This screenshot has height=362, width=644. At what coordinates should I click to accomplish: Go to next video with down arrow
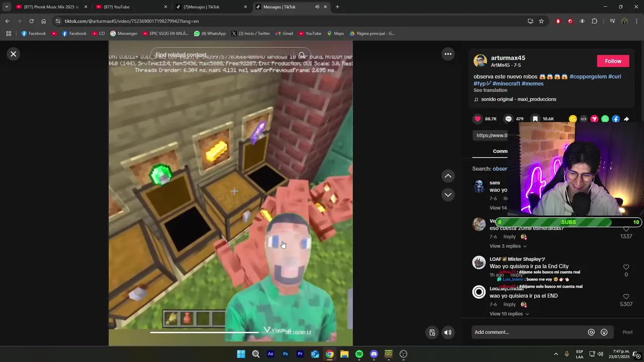click(x=448, y=195)
